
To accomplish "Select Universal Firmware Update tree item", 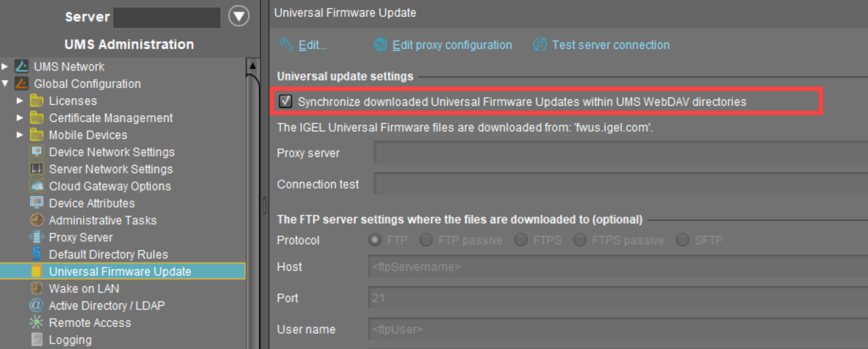I will [x=120, y=271].
